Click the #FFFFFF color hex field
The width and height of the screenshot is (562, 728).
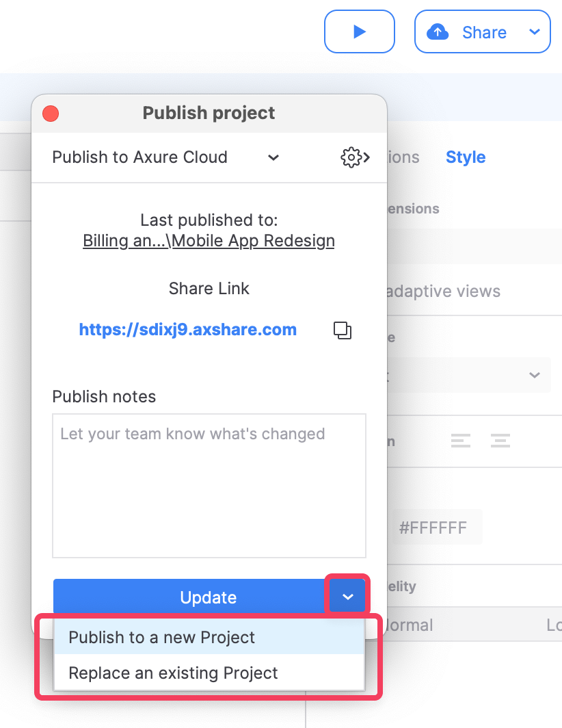coord(433,528)
